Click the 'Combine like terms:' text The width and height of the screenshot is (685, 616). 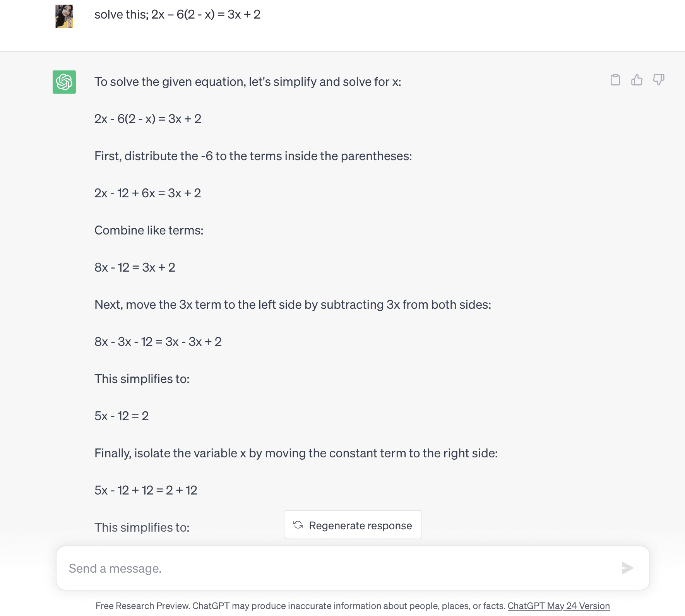[149, 230]
